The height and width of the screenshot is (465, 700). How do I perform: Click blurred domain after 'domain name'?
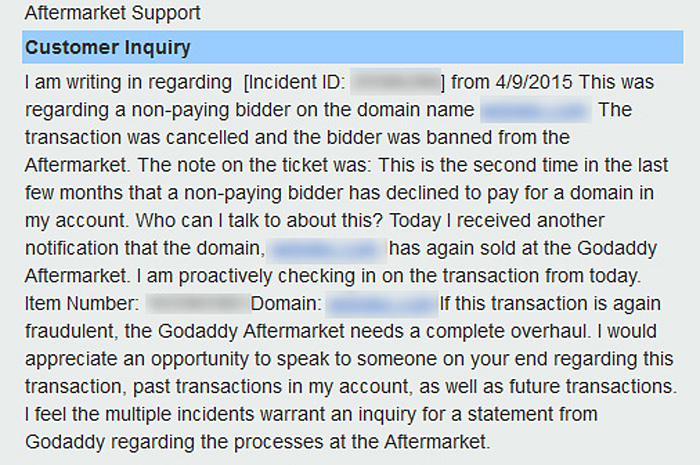click(x=536, y=109)
